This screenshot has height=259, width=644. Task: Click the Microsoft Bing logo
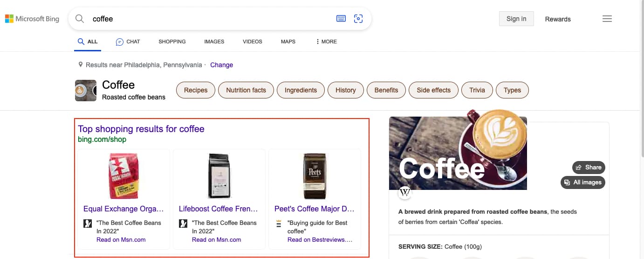pos(32,19)
